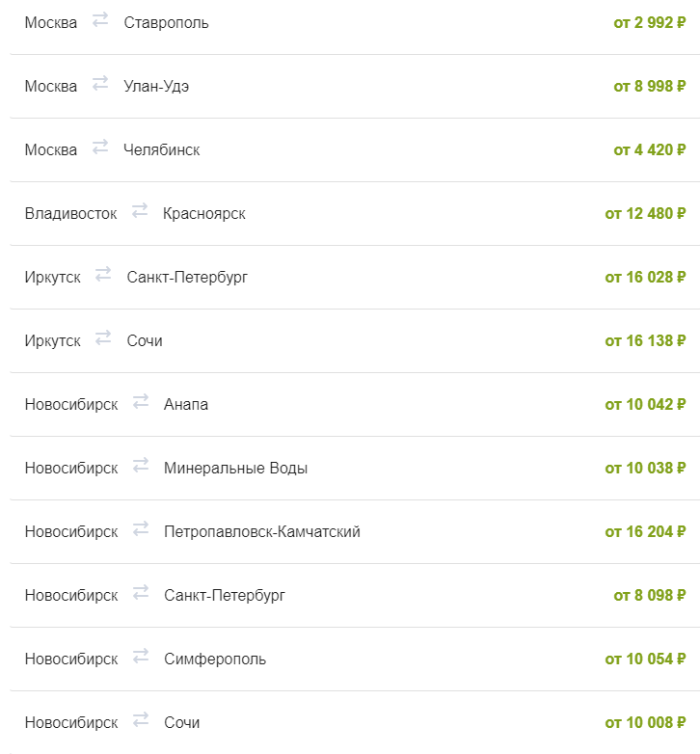This screenshot has width=700, height=754.
Task: Click swap arrows icon in Новосибирск–Анапа row
Action: [x=141, y=401]
